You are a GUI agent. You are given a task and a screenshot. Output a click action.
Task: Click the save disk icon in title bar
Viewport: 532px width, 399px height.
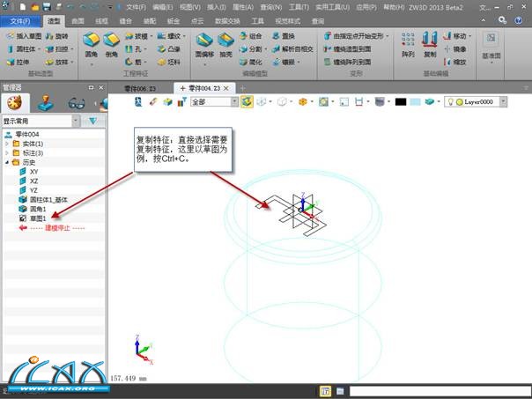[x=47, y=7]
